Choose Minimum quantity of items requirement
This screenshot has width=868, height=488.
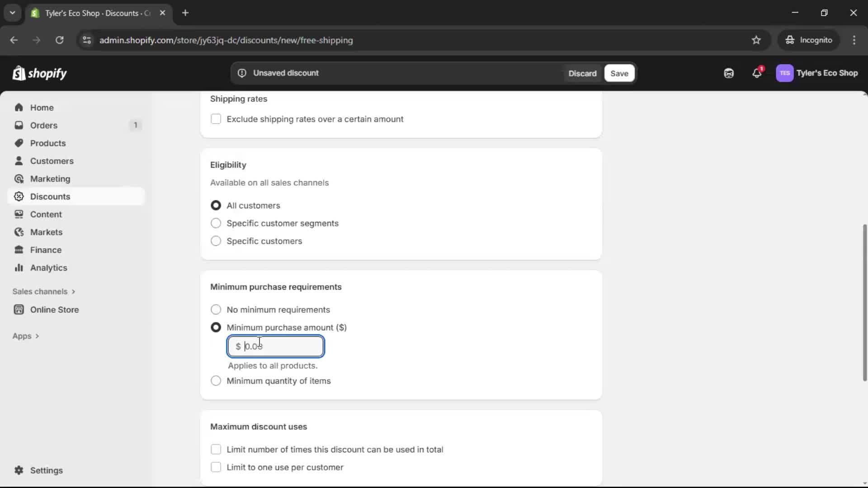click(216, 381)
